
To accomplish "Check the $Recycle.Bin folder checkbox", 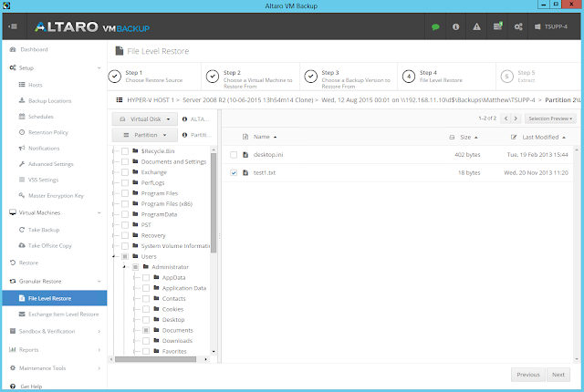I will 125,151.
